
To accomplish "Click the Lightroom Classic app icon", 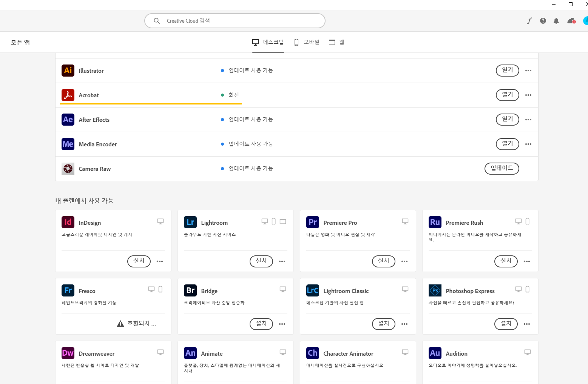I will point(313,290).
